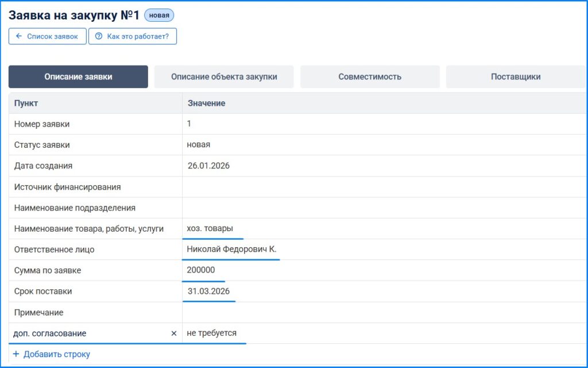Click the back arrow icon in Список заявок

click(x=19, y=36)
